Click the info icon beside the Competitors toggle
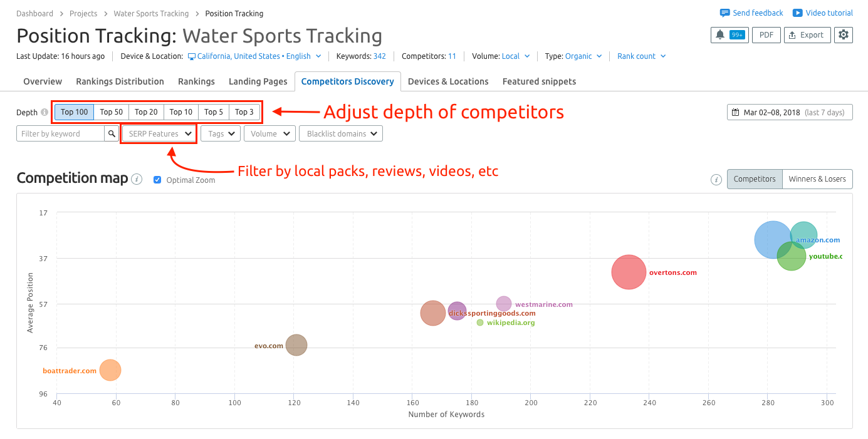The width and height of the screenshot is (868, 439). 716,179
